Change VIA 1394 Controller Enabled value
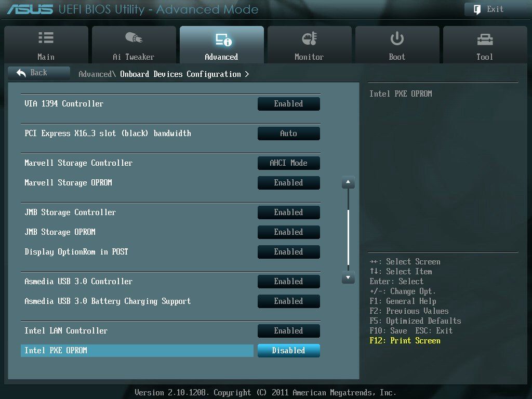This screenshot has width=532, height=399. coord(289,104)
